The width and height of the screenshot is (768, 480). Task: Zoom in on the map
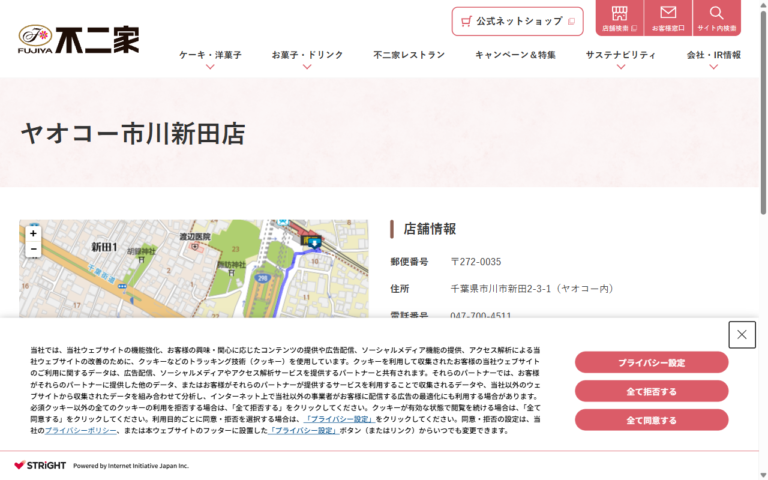point(33,234)
